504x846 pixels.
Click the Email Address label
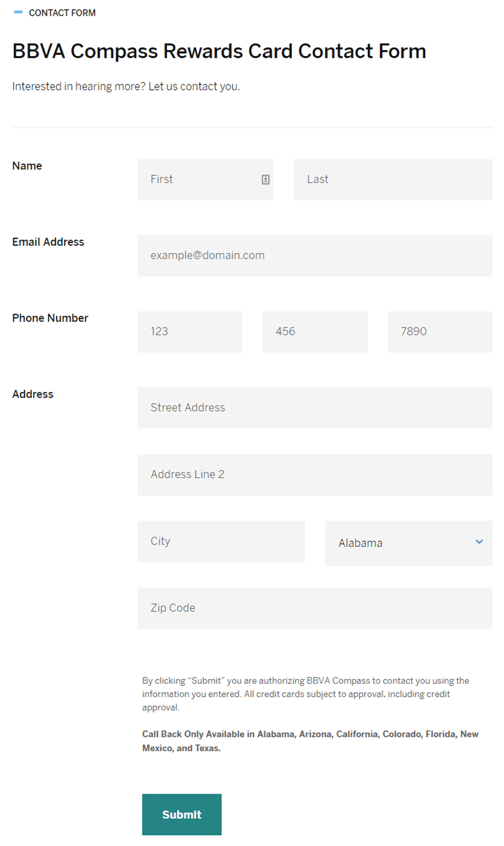tap(48, 242)
